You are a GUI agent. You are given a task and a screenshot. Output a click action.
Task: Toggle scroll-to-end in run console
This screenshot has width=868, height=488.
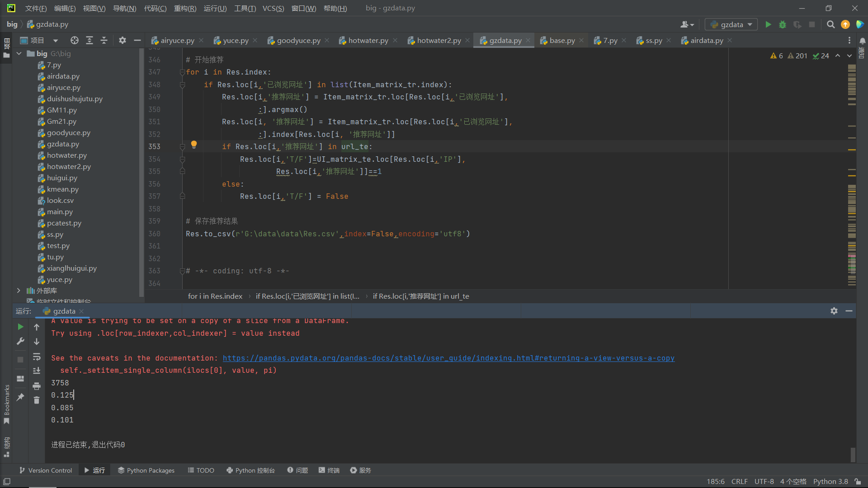(x=37, y=371)
